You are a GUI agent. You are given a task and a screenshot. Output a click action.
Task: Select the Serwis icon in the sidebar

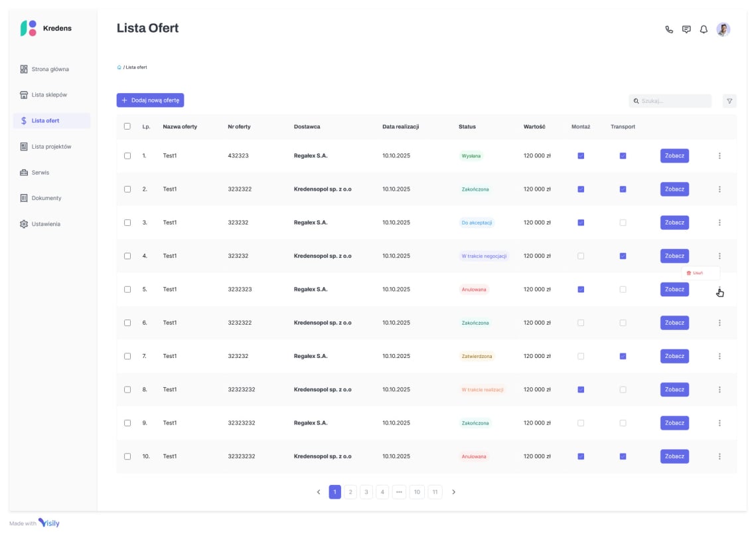pyautogui.click(x=25, y=172)
